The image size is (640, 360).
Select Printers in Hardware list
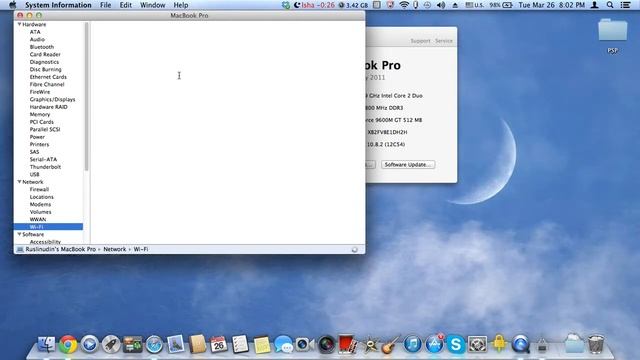[x=39, y=144]
